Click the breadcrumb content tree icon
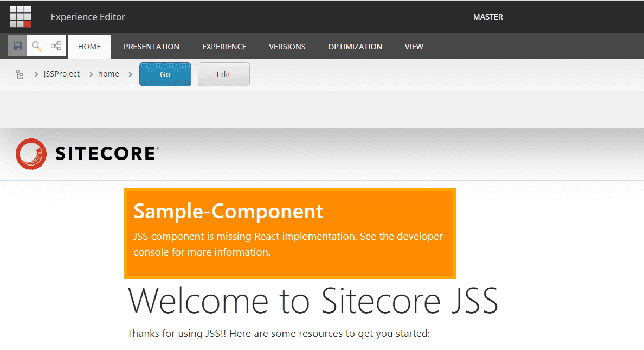 tap(20, 74)
